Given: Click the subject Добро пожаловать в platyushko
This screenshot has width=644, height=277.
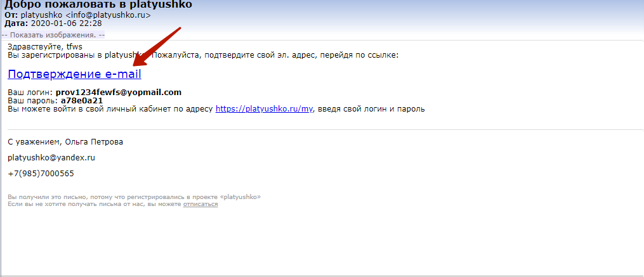Looking at the screenshot, I should (98, 5).
